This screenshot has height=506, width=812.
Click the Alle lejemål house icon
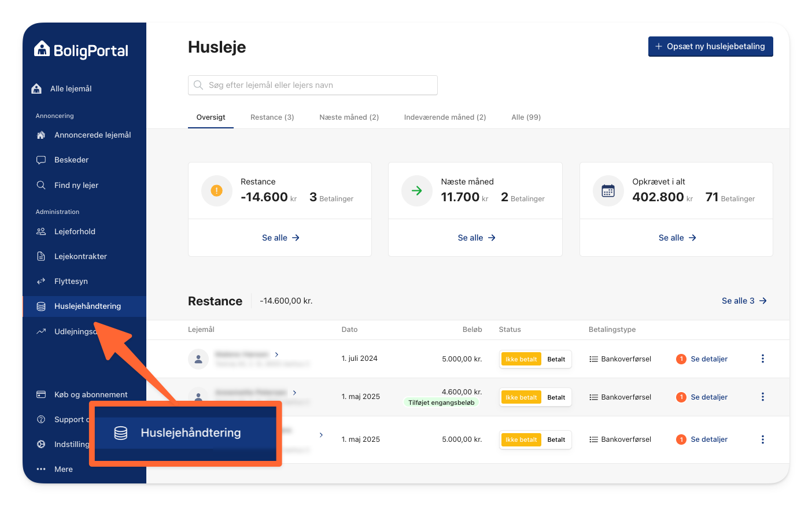[x=36, y=88]
